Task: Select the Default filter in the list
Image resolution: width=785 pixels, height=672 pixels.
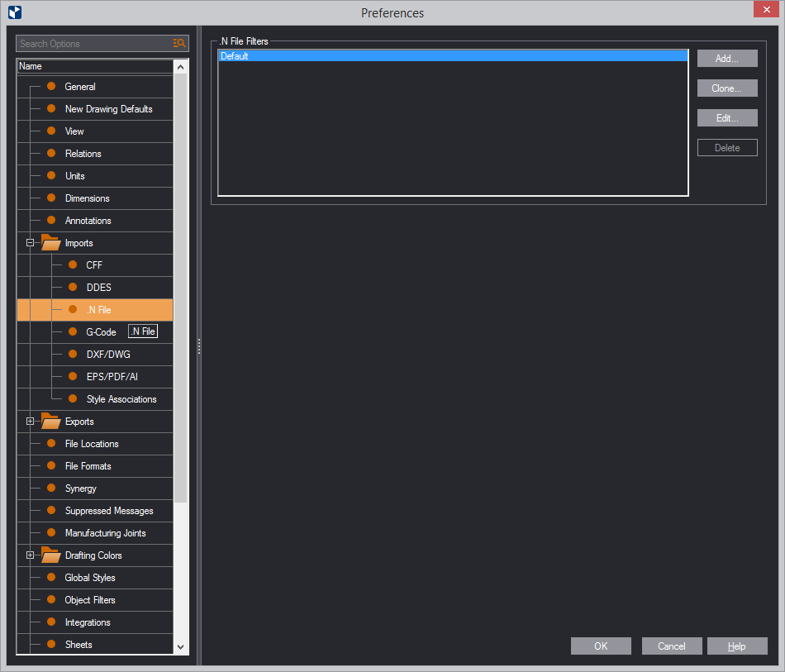Action: (x=453, y=56)
